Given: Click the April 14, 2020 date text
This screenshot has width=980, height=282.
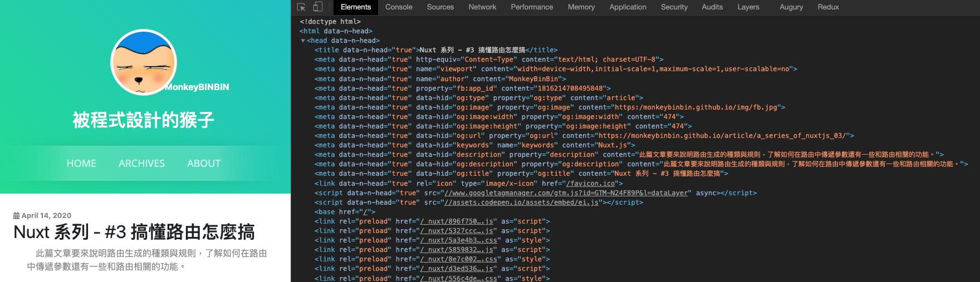Looking at the screenshot, I should (46, 215).
